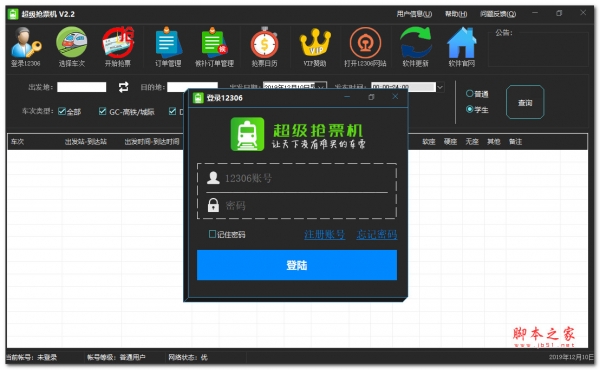Click the VIP赞助 crown icon
Viewport: 600px width, 370px height.
tap(315, 47)
